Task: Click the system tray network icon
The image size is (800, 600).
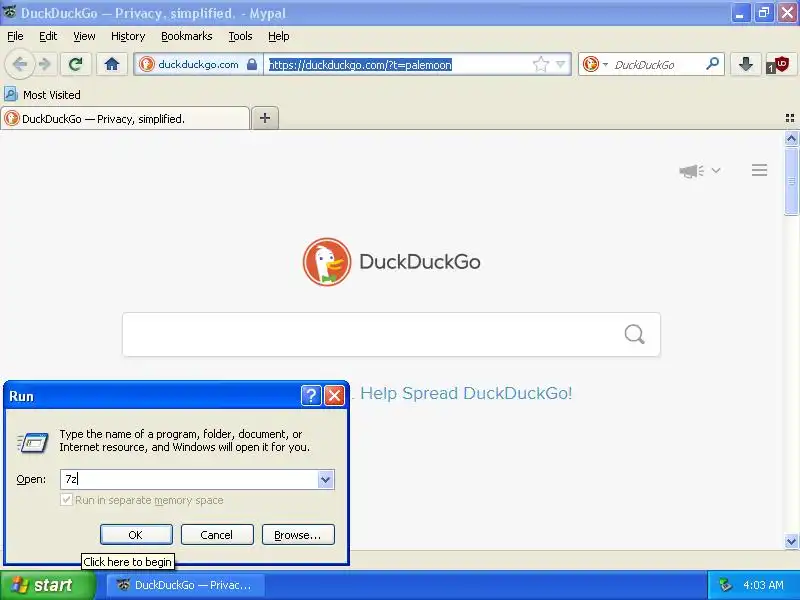Action: (726, 585)
